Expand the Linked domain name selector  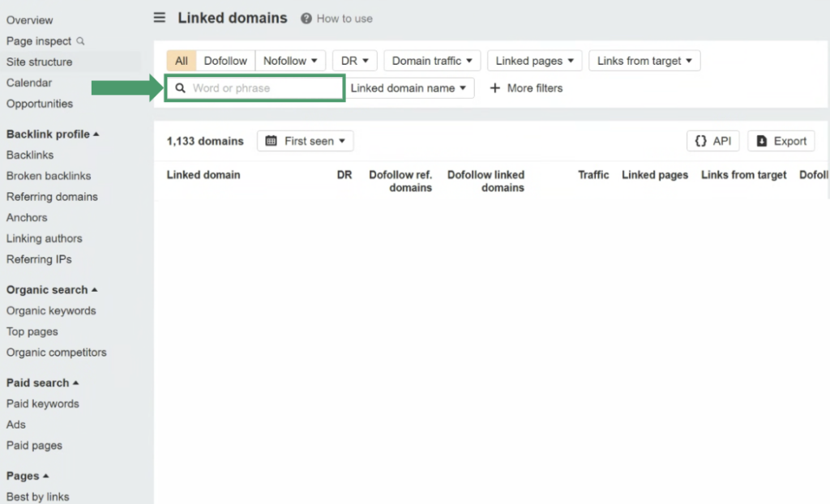(409, 88)
